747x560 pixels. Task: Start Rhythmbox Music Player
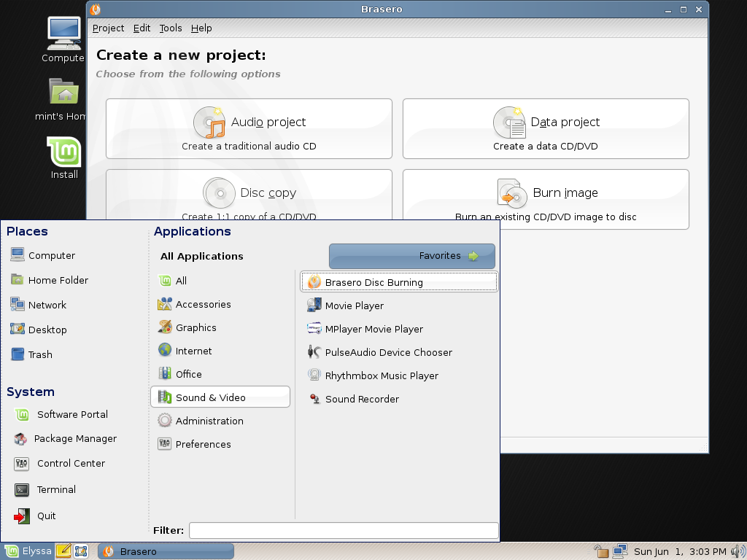[399, 376]
